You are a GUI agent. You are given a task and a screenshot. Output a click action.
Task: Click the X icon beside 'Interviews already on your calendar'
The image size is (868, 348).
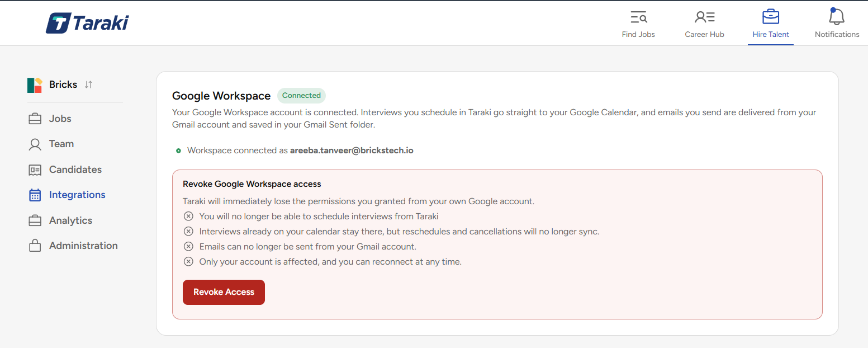(x=188, y=232)
